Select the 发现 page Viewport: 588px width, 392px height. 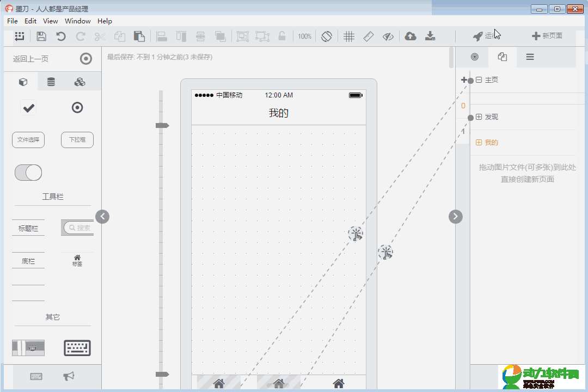[x=492, y=117]
